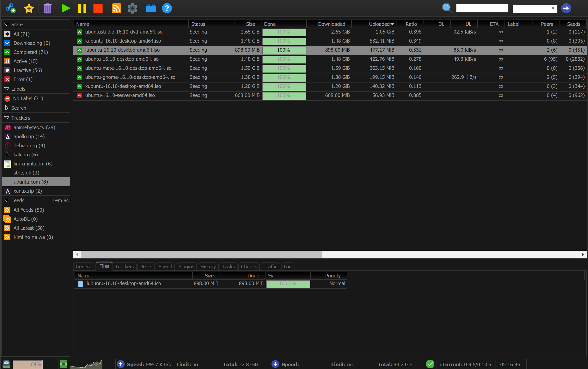
Task: Sort list by Ratio column header
Action: [411, 24]
